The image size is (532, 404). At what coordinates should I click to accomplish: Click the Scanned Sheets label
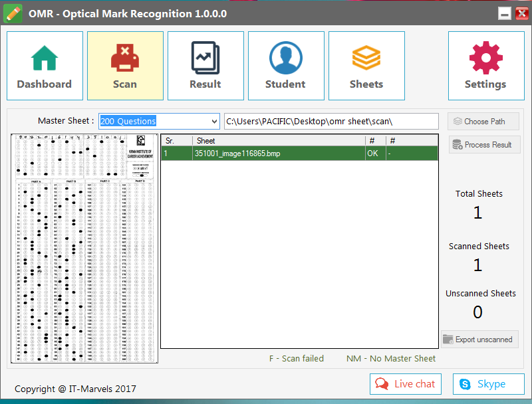coord(479,246)
